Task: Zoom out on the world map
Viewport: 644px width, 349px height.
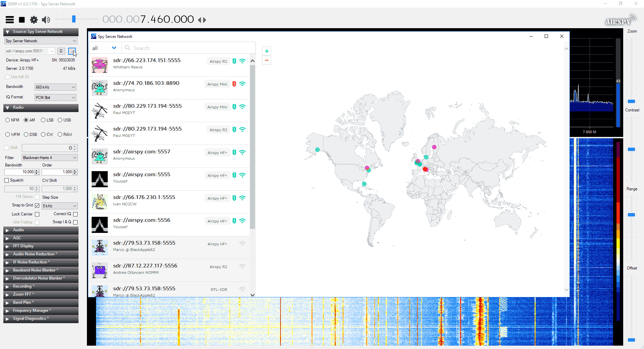Action: pyautogui.click(x=266, y=60)
